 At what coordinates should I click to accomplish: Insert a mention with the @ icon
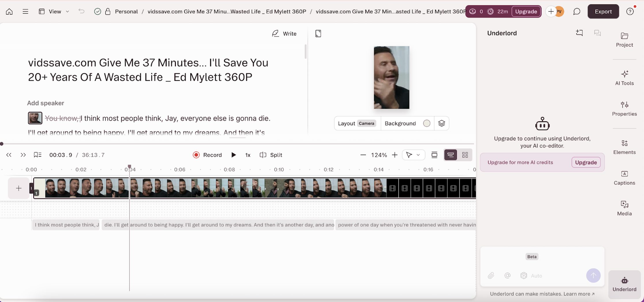[x=507, y=276]
